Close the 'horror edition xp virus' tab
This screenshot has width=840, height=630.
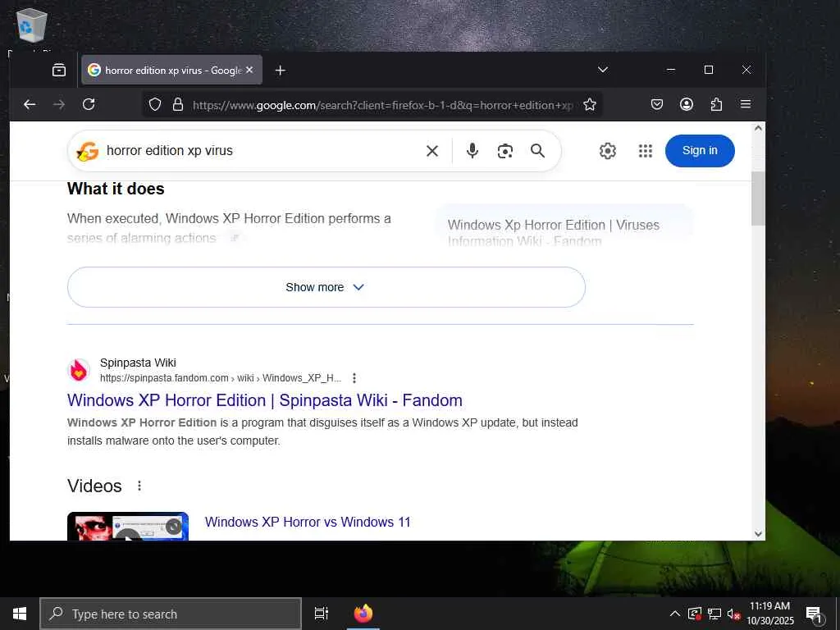click(x=249, y=71)
